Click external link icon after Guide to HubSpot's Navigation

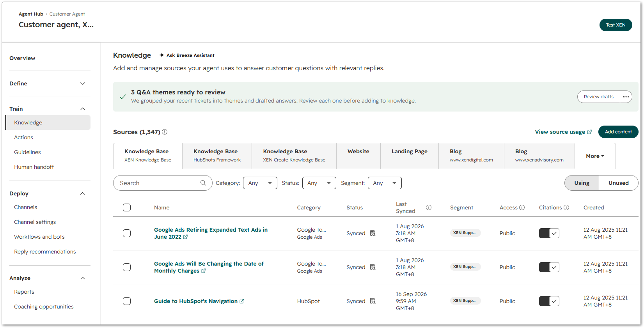click(242, 301)
